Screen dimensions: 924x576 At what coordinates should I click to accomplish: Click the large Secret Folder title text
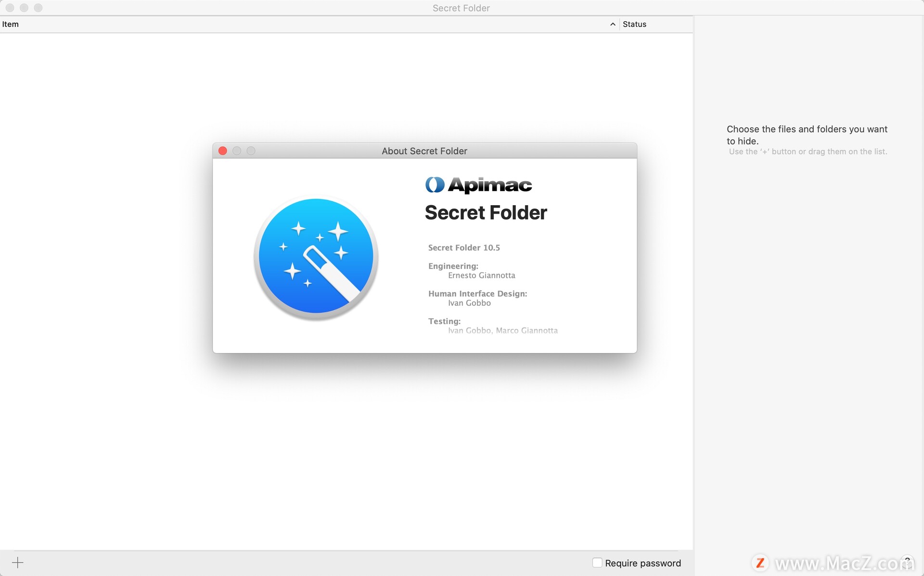pos(486,212)
